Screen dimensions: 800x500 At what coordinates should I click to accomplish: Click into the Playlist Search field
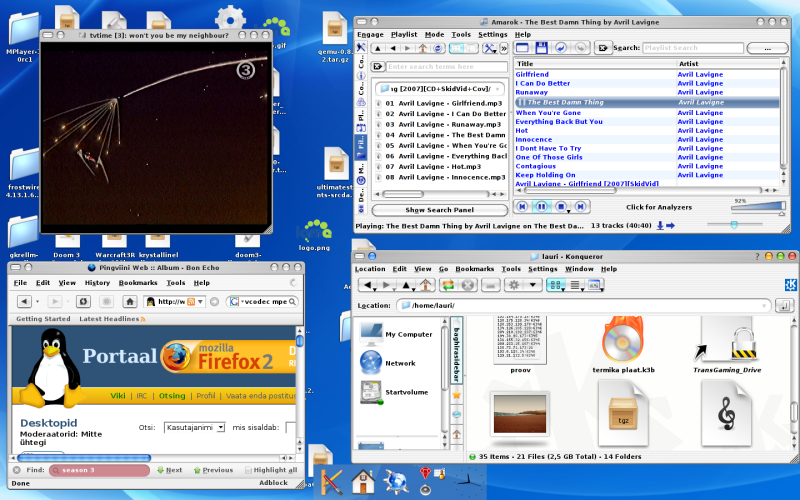(x=692, y=47)
